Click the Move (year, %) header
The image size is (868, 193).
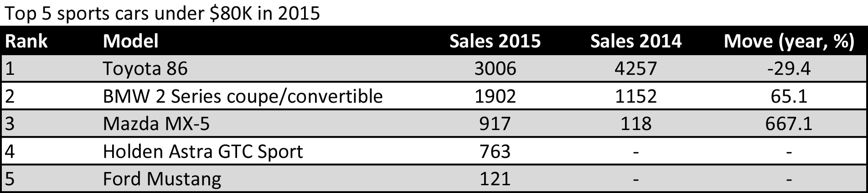click(789, 42)
